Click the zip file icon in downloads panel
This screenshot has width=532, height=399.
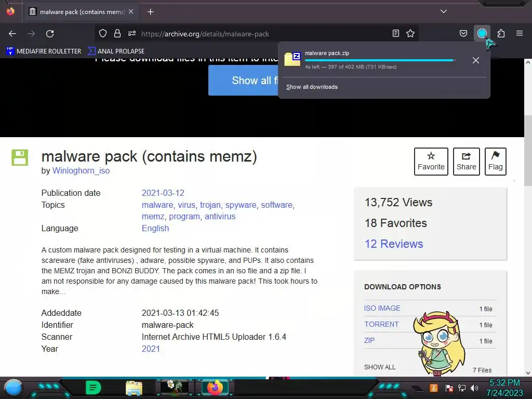292,59
